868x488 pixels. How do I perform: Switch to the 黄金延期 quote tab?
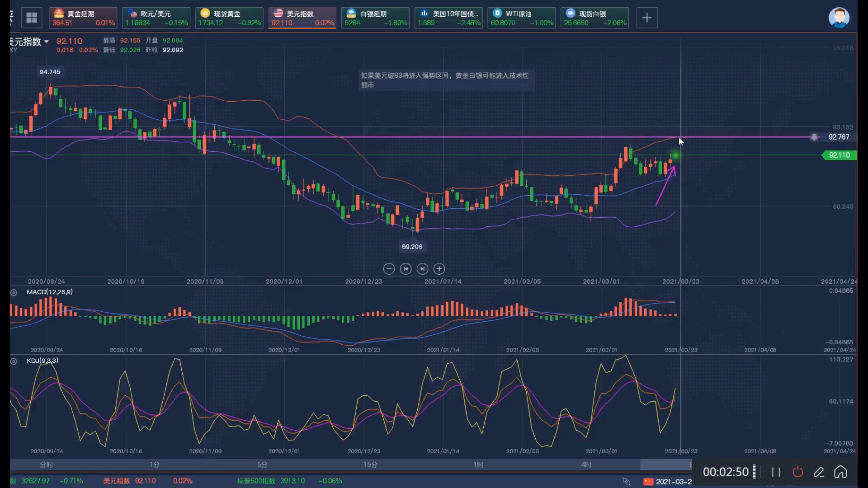click(83, 18)
